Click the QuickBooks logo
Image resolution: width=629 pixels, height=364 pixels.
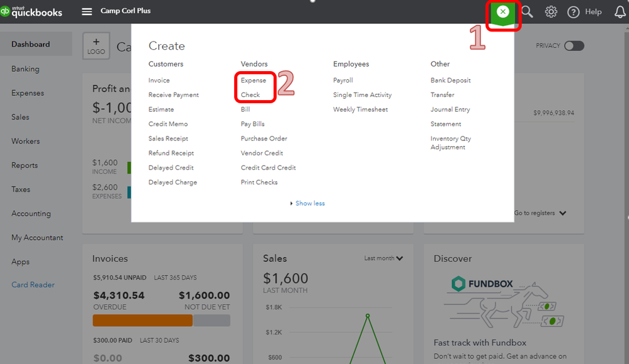[x=31, y=11]
